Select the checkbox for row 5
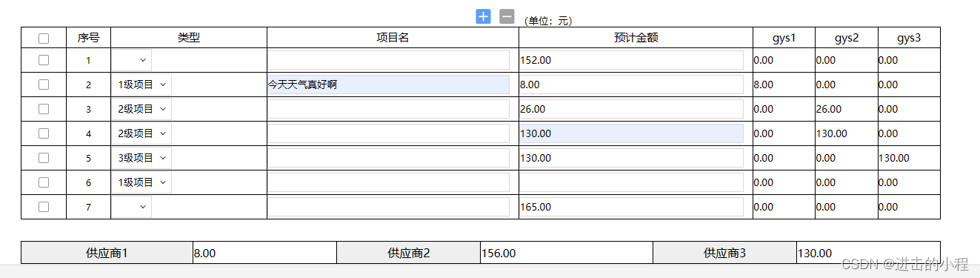The width and height of the screenshot is (980, 278). pyautogui.click(x=44, y=158)
